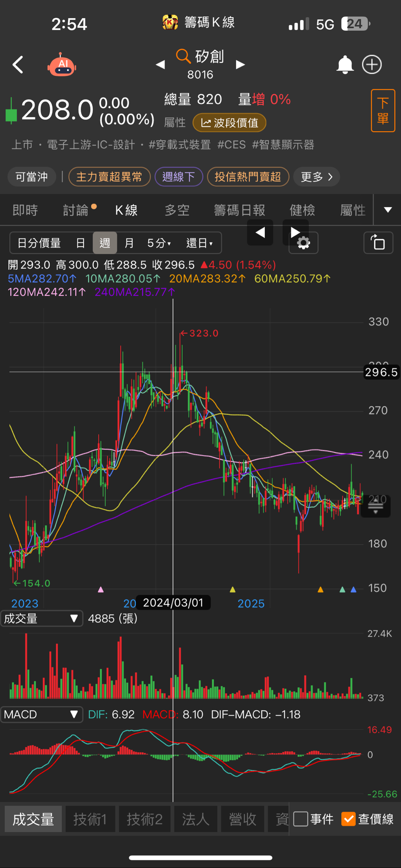
Task: Open 波段價值 attribute badge
Action: 229,123
